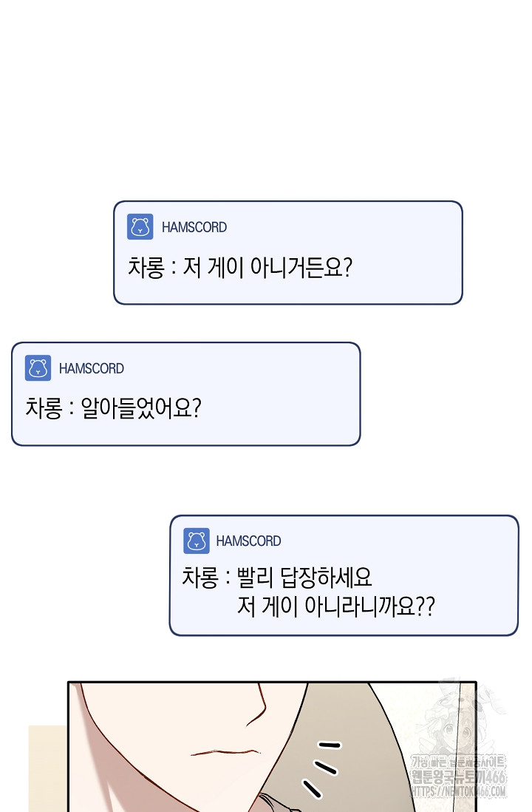Select the "저 게이 아니라니까요??" message line
This screenshot has width=532, height=812.
(x=336, y=607)
